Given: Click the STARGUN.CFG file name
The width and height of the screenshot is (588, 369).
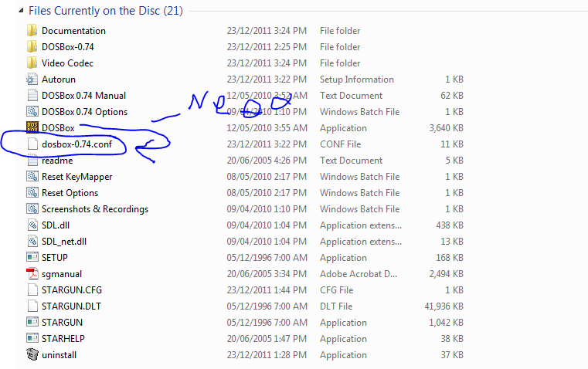Looking at the screenshot, I should (x=72, y=290).
